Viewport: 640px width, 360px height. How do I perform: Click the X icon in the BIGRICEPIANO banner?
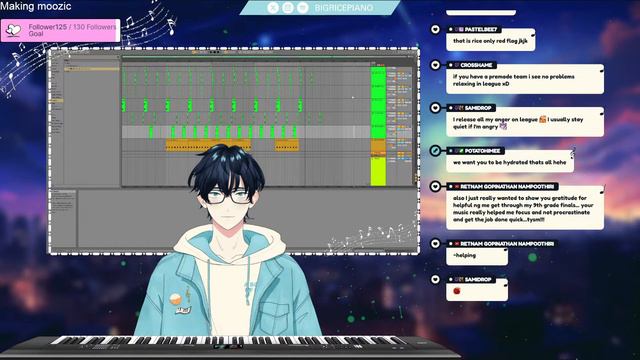273,7
